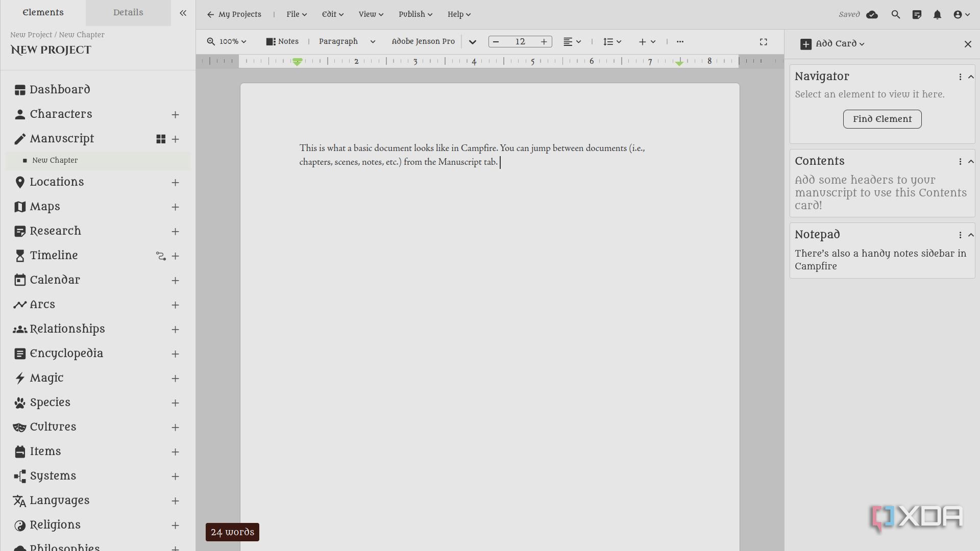Image resolution: width=980 pixels, height=551 pixels.
Task: Click the Manuscript grid view icon
Action: click(x=161, y=139)
